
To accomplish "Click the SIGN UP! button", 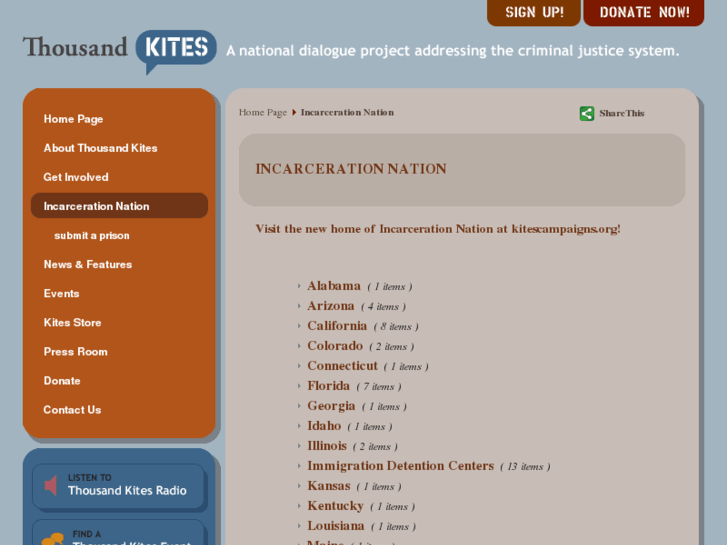I will tap(534, 13).
